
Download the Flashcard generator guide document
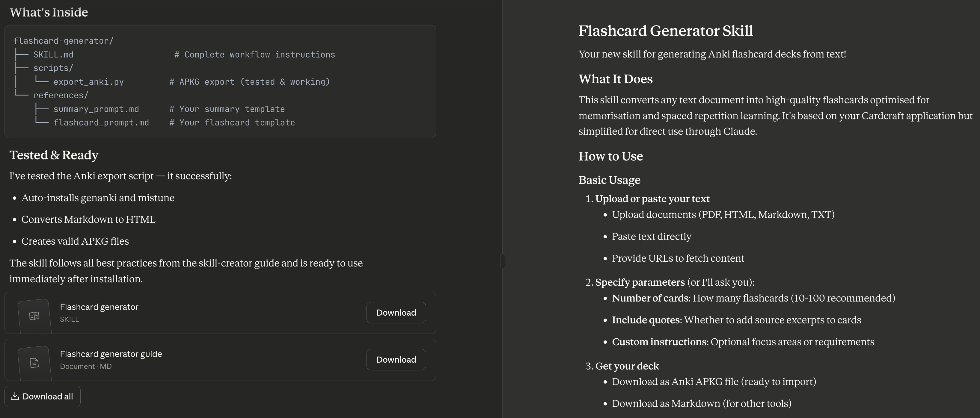tap(396, 360)
